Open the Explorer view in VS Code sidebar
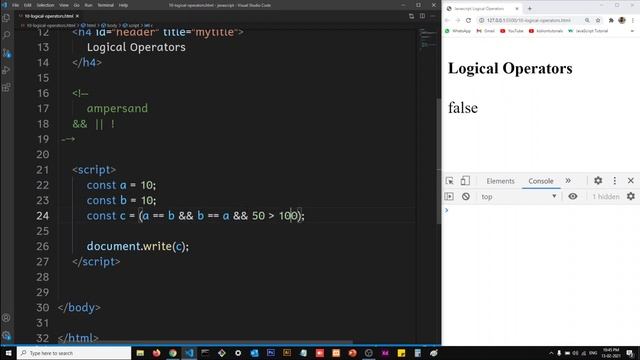The height and width of the screenshot is (360, 640). coord(6,18)
